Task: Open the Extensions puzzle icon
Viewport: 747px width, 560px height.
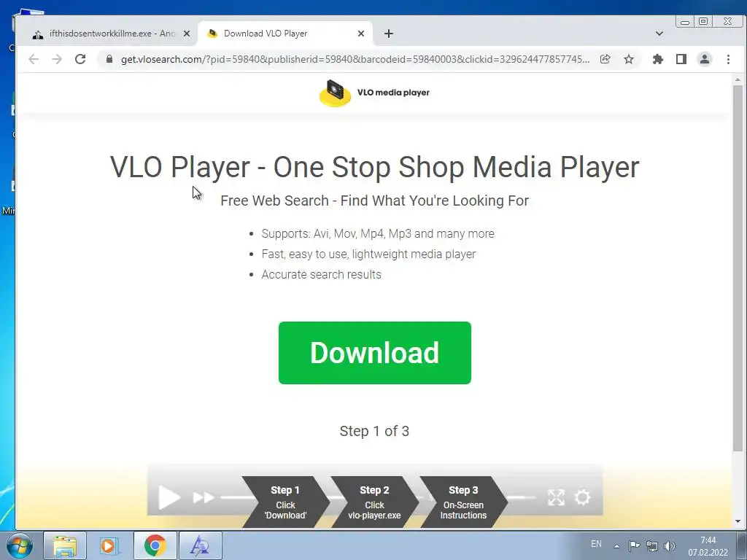Action: pyautogui.click(x=658, y=59)
